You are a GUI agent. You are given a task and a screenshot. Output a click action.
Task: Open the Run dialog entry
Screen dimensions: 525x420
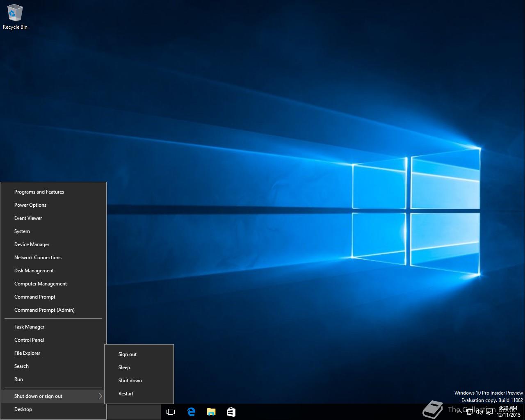click(53, 379)
